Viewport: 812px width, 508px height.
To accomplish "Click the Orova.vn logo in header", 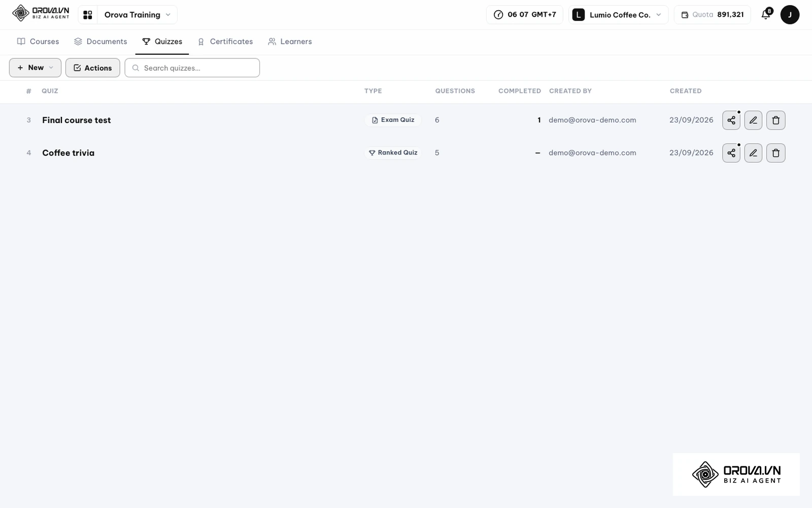I will (41, 13).
